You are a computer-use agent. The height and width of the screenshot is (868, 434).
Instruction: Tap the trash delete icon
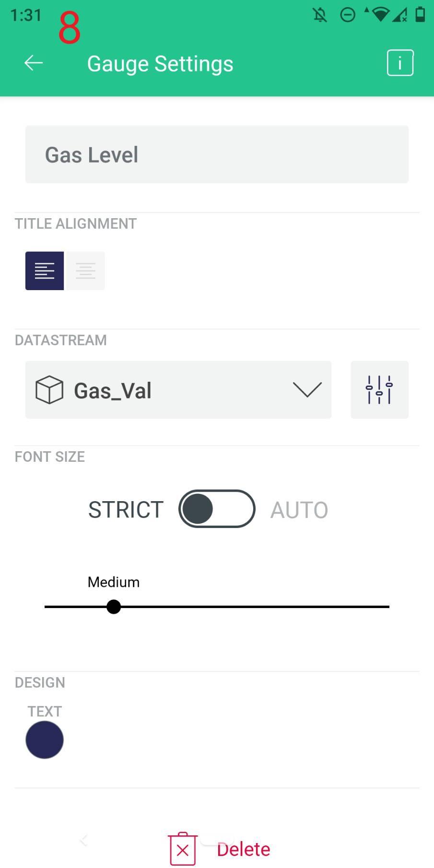pos(183,849)
